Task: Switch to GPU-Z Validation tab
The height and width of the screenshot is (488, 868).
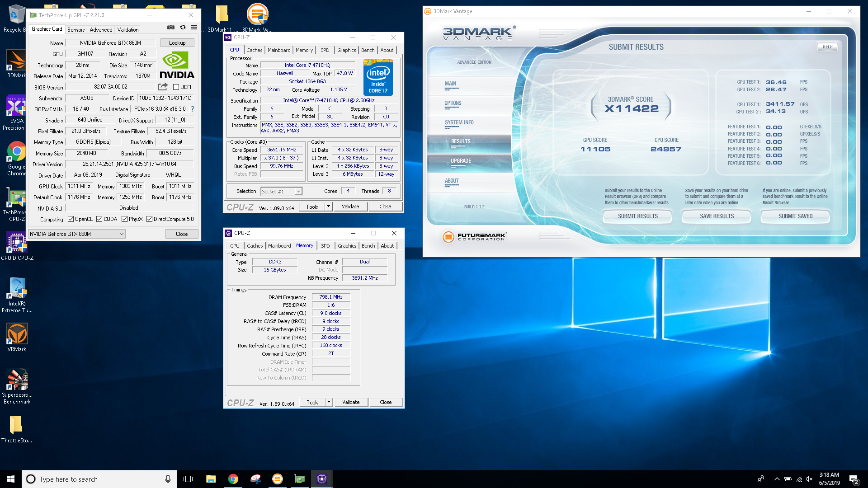Action: pyautogui.click(x=128, y=30)
